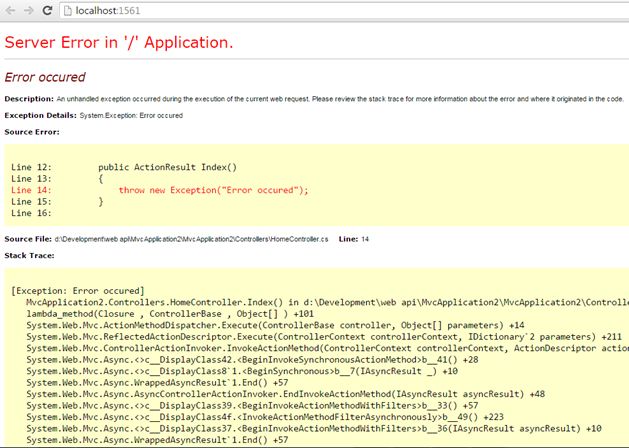Click the 'Stack Trace:' label
Viewport: 629px width, 448px height.
[x=29, y=255]
